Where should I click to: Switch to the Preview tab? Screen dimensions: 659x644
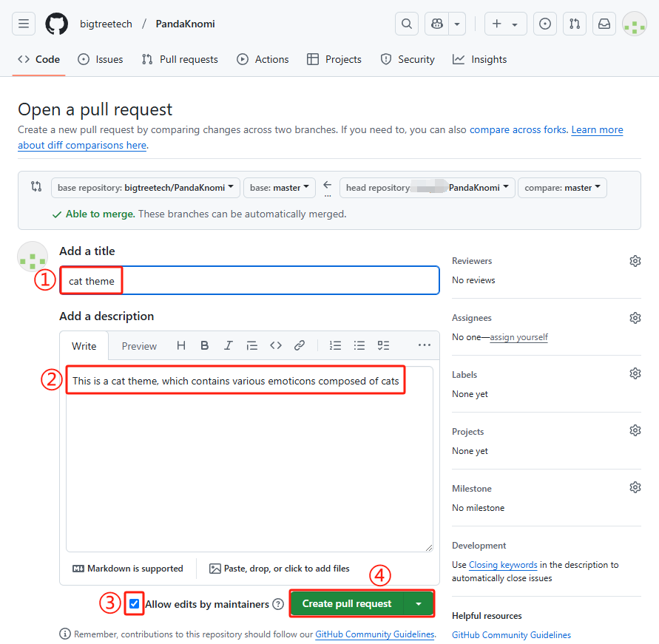click(139, 346)
